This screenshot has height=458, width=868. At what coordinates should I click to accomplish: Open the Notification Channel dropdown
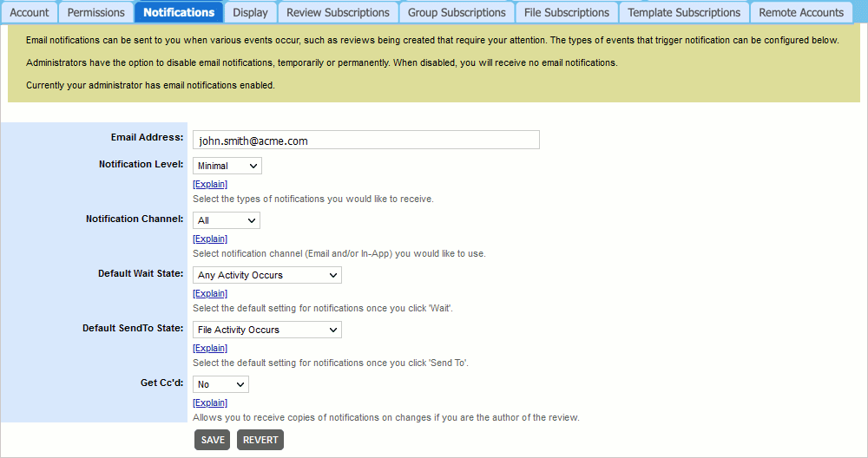(226, 220)
